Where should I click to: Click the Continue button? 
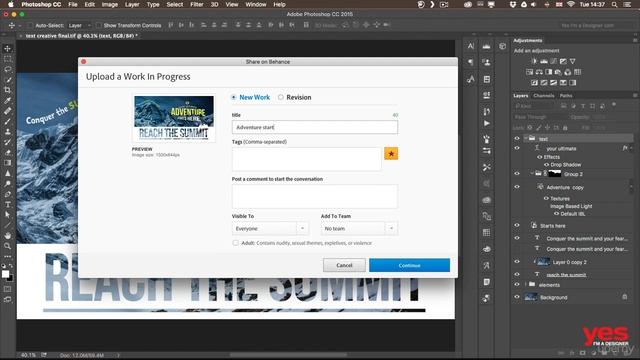409,265
